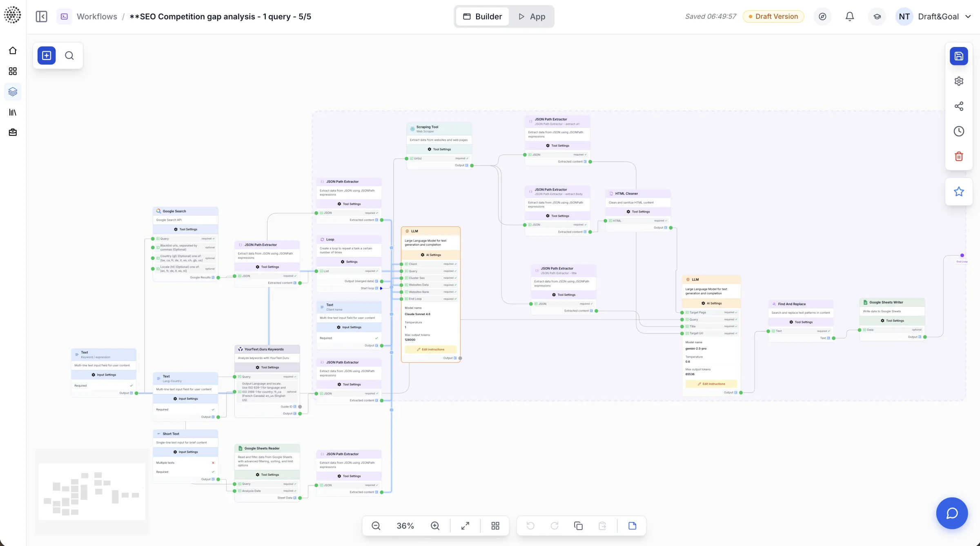Open the library books icon in sidebar
The width and height of the screenshot is (980, 546).
pyautogui.click(x=13, y=112)
